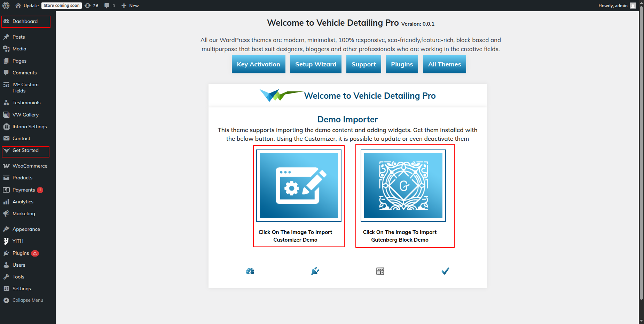Click the comments bubble icon in admin bar
Image resolution: width=644 pixels, height=324 pixels.
click(107, 6)
